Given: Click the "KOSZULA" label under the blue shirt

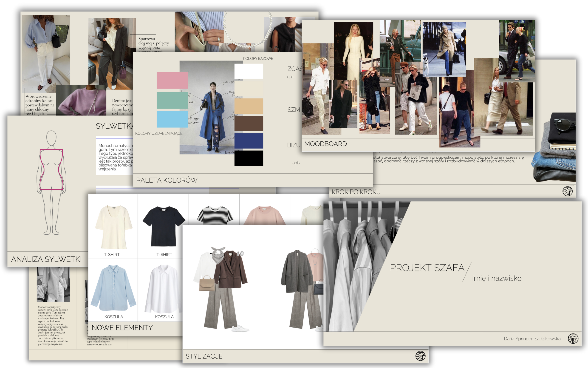Looking at the screenshot, I should coord(114,317).
